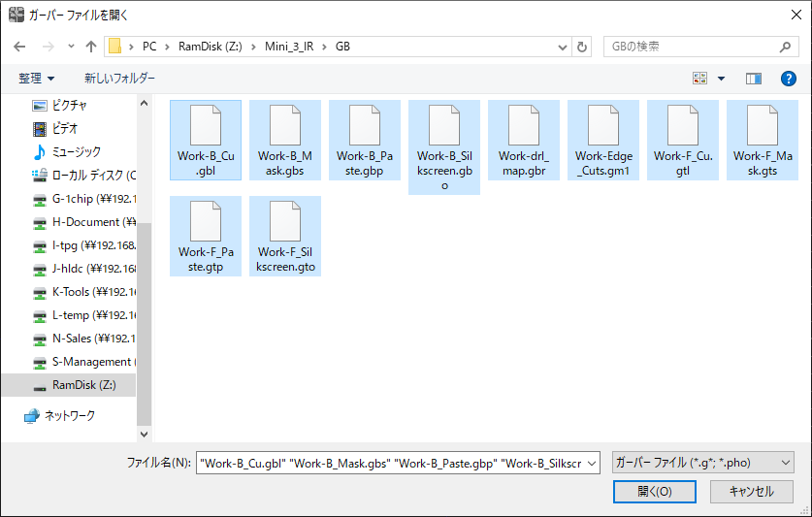Select the Work-B_Mask.gbs file icon
This screenshot has width=812, height=517.
(x=285, y=125)
